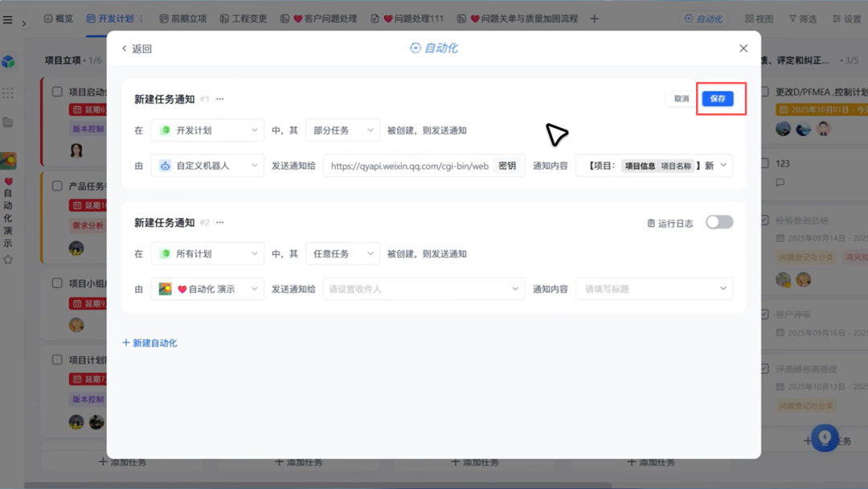
Task: Click the 需求分析 tag on 产品任务 card
Action: click(x=88, y=225)
